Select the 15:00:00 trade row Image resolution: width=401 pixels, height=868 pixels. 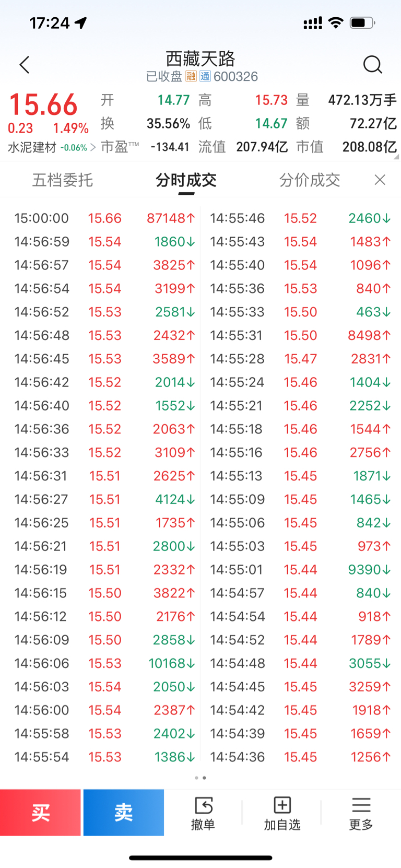coord(104,218)
